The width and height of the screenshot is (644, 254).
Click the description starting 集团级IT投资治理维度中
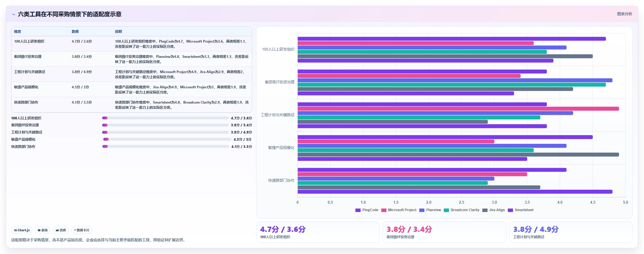pos(182,59)
